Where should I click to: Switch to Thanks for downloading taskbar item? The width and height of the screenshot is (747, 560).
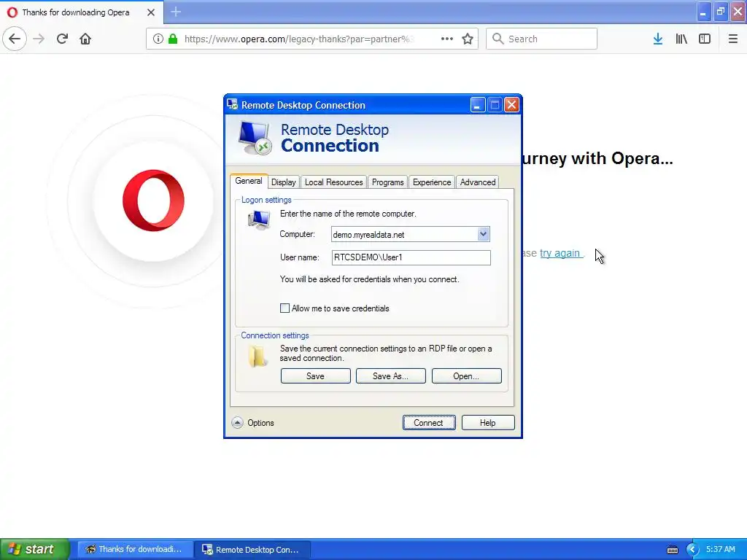(135, 549)
